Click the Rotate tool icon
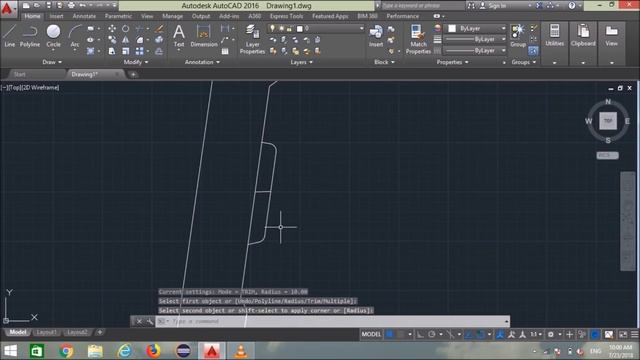 coord(126,29)
